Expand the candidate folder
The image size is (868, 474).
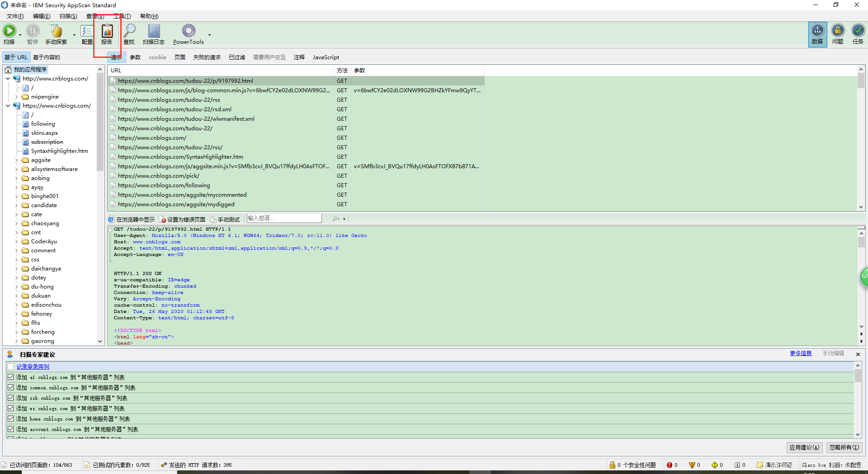17,205
